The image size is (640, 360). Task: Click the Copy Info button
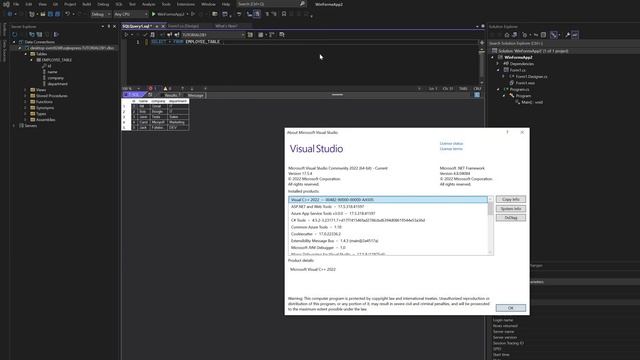[x=511, y=200]
